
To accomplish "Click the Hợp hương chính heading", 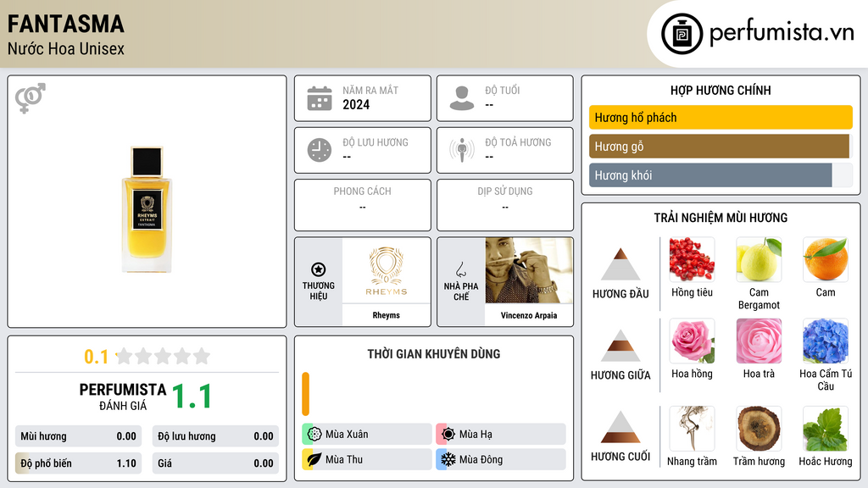I will coord(721,90).
